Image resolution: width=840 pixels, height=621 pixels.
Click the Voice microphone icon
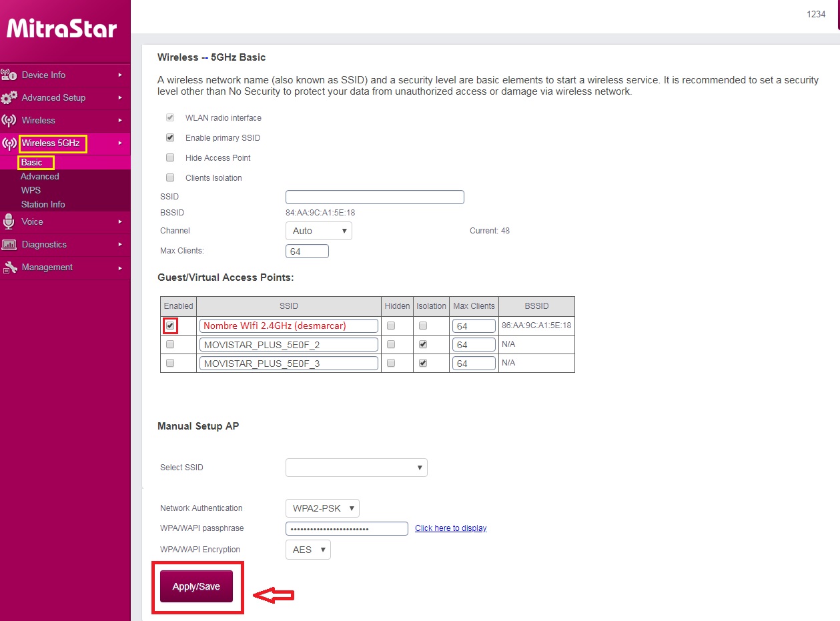point(9,221)
